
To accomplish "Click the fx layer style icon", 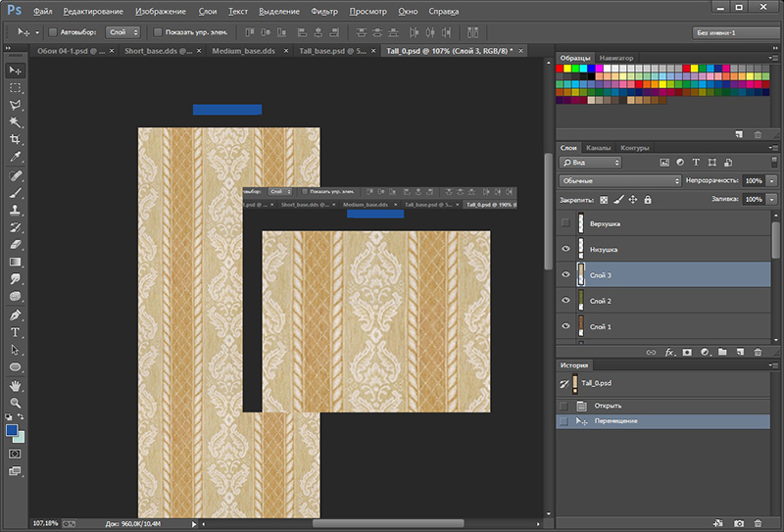I will click(670, 351).
